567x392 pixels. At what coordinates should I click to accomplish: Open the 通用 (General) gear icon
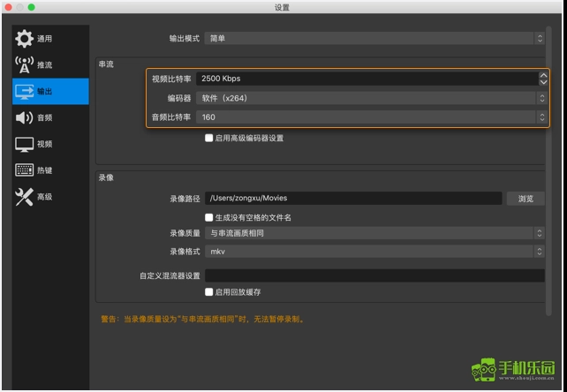pyautogui.click(x=25, y=39)
